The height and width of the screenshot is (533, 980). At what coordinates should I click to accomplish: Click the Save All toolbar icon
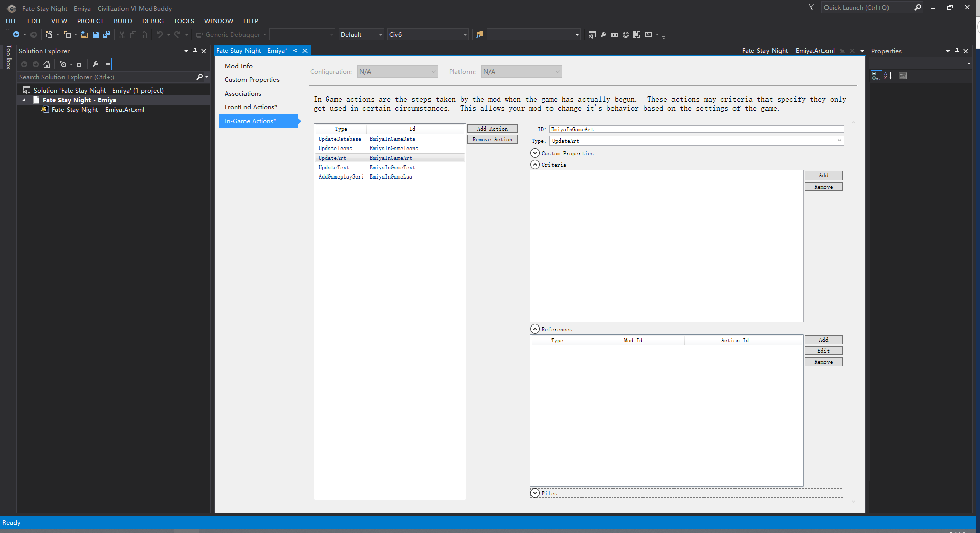pos(107,35)
